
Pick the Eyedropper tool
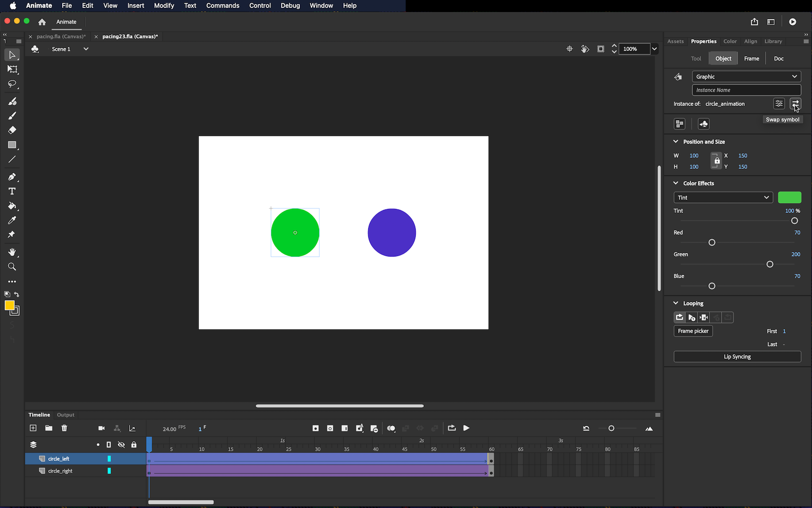tap(13, 221)
